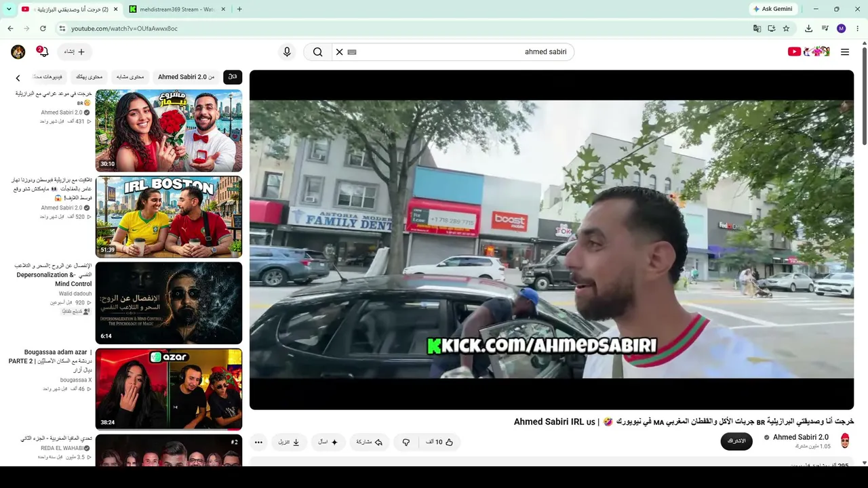Image resolution: width=868 pixels, height=488 pixels.
Task: Translate this page from the address bar
Action: (x=757, y=28)
